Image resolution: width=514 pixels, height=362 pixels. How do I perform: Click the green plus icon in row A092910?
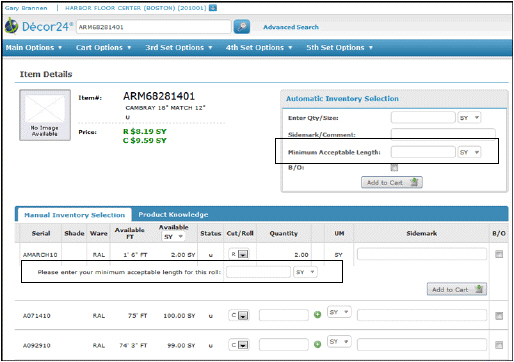coord(317,344)
